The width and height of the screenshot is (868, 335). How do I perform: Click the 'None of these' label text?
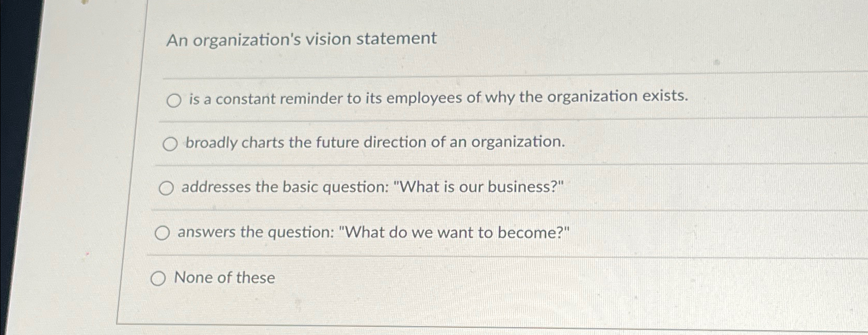coord(224,278)
